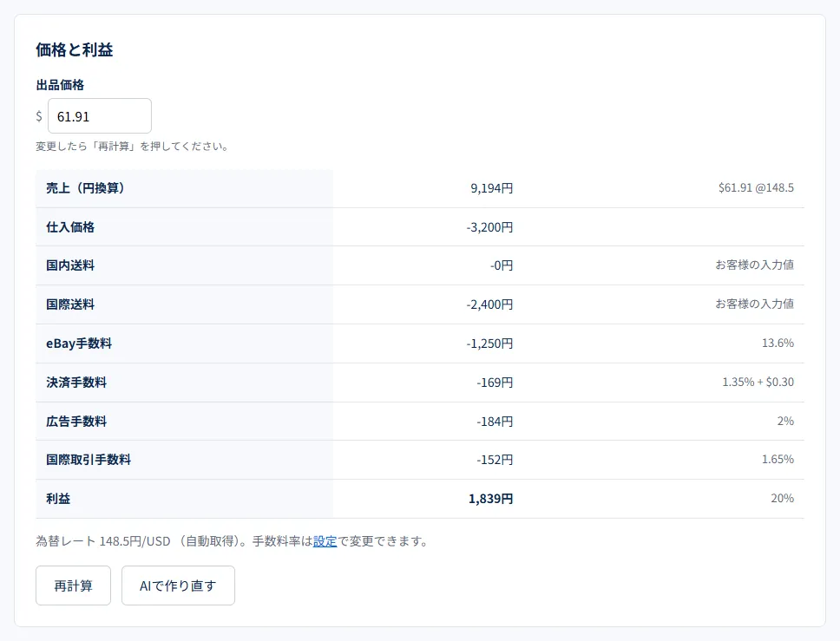Screen dimensions: 840x641
Task: Click the 出品価格 label
Action: tap(60, 85)
